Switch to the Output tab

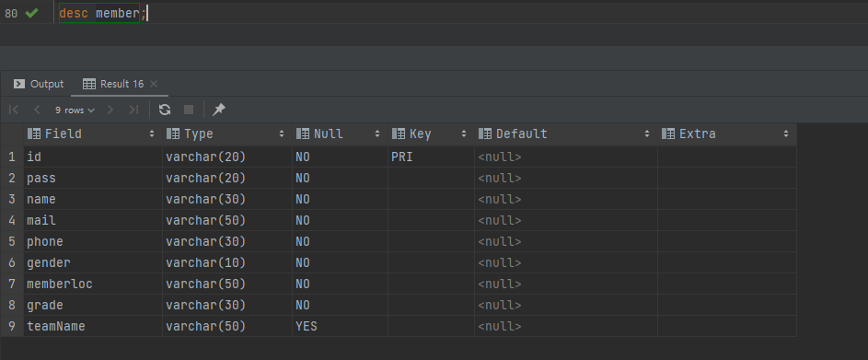(39, 84)
